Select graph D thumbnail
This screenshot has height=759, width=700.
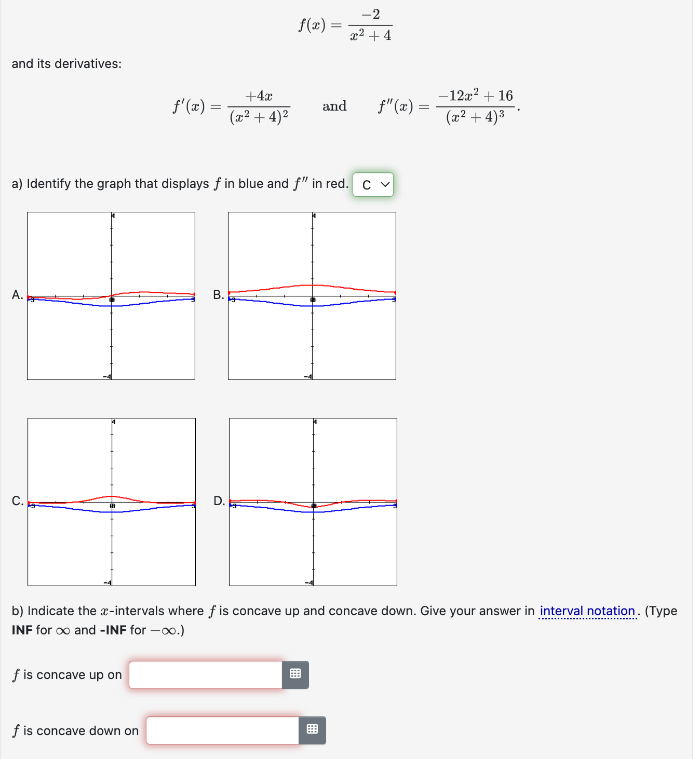[x=312, y=502]
